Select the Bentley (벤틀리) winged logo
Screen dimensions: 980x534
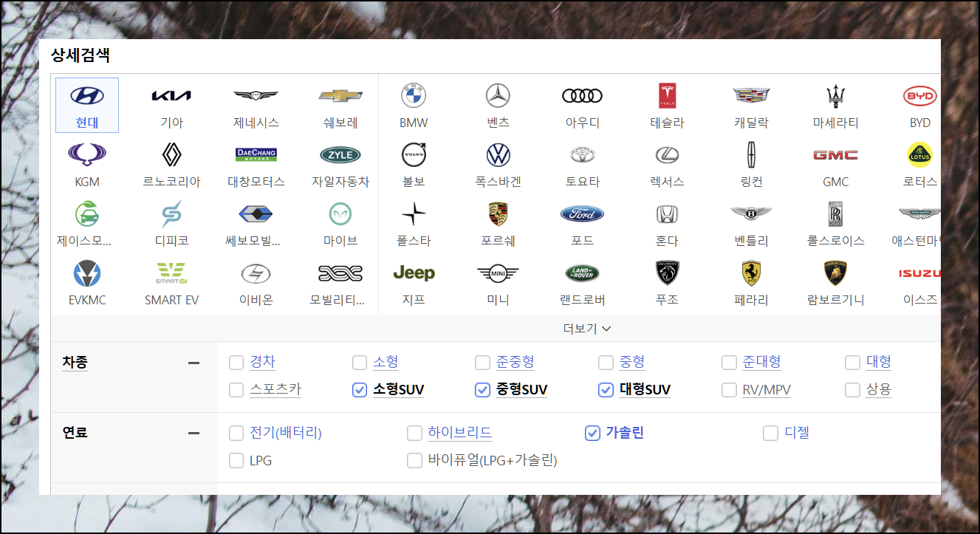(751, 213)
